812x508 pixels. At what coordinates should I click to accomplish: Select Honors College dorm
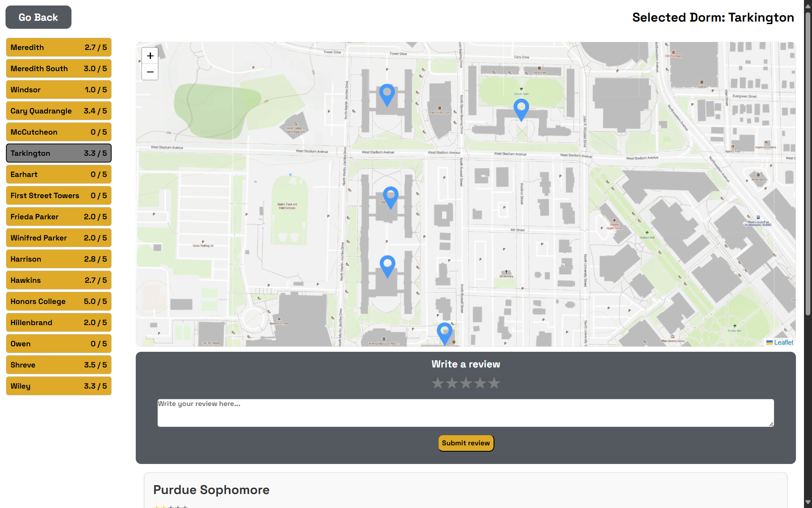pos(59,301)
